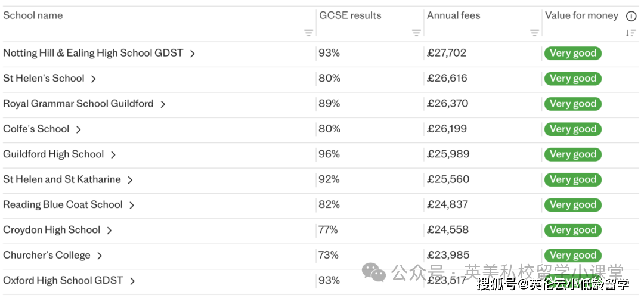Open the Annual fees column filter icon
The image size is (644, 298).
[534, 33]
